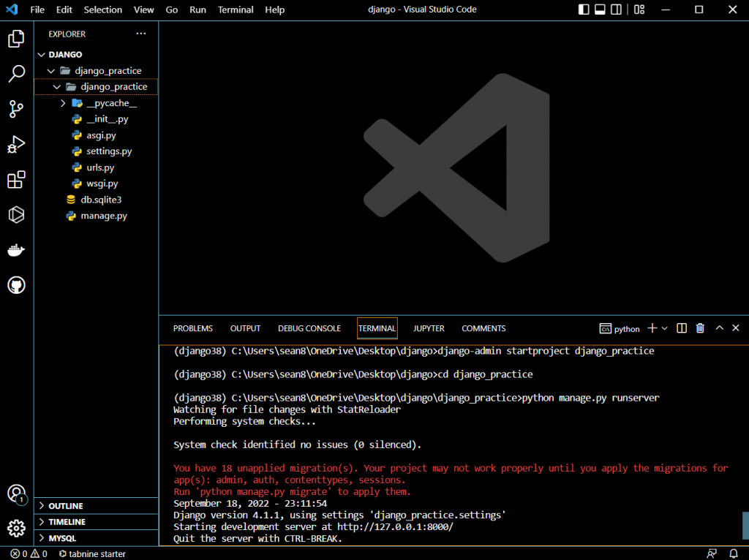Open the Go menu
The height and width of the screenshot is (560, 749).
171,10
